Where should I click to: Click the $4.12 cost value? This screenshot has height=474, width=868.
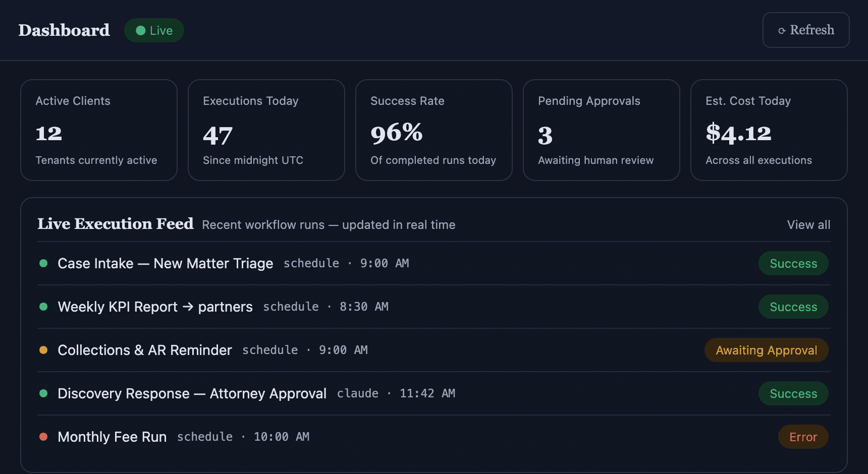[x=738, y=133]
